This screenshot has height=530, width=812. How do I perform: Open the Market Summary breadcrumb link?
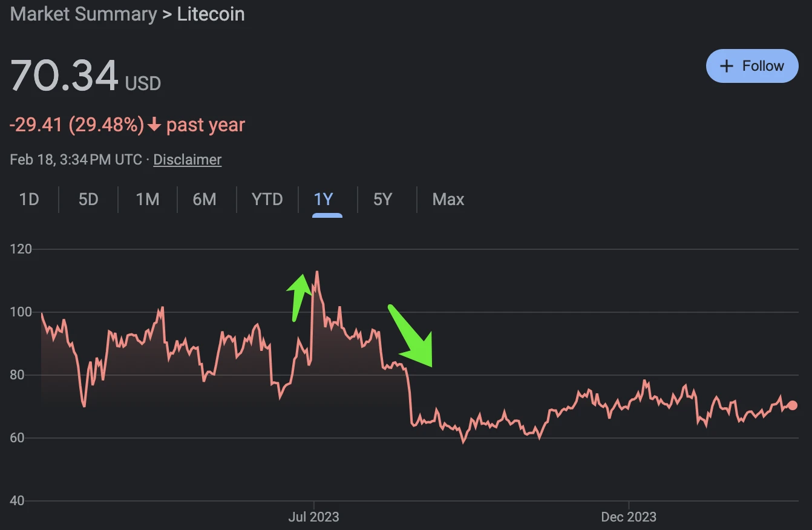[x=83, y=15]
